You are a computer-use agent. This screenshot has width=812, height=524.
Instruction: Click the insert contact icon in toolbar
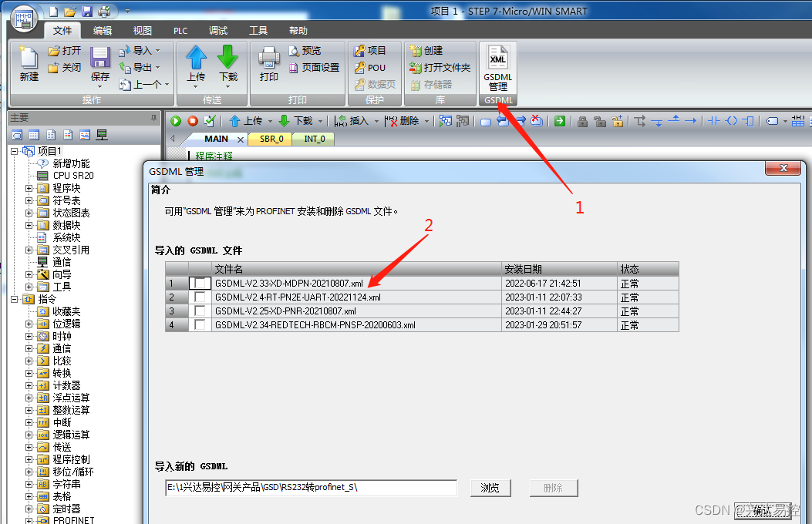(x=714, y=121)
